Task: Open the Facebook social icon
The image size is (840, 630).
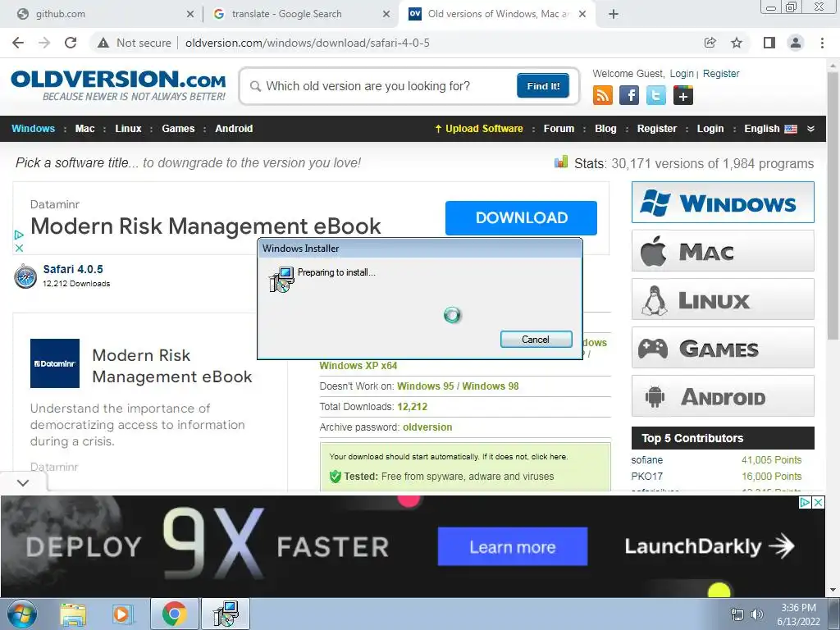Action: point(629,95)
